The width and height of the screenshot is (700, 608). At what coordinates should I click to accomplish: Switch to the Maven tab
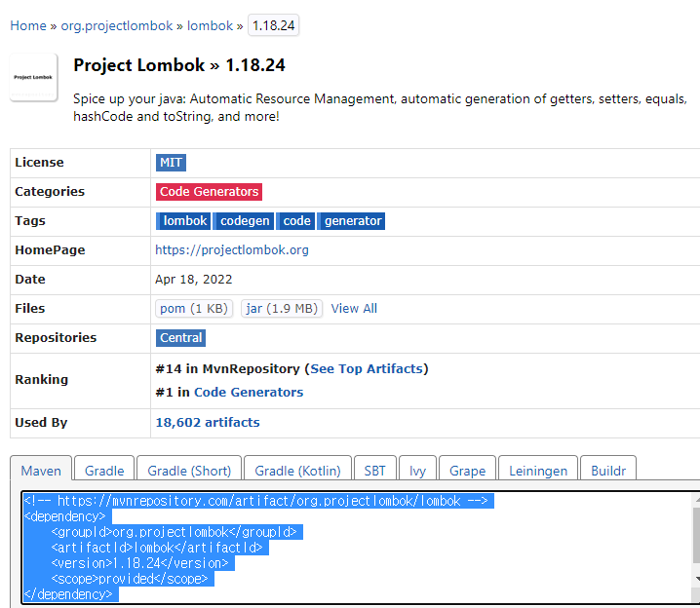[41, 471]
